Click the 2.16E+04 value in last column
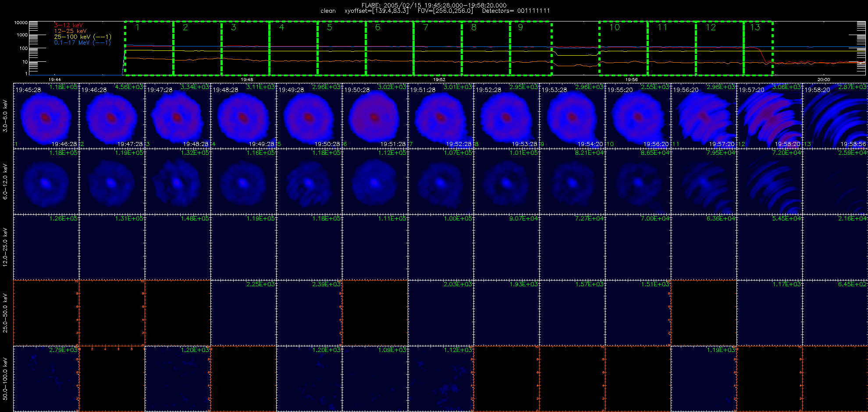This screenshot has height=412, width=868. click(852, 218)
